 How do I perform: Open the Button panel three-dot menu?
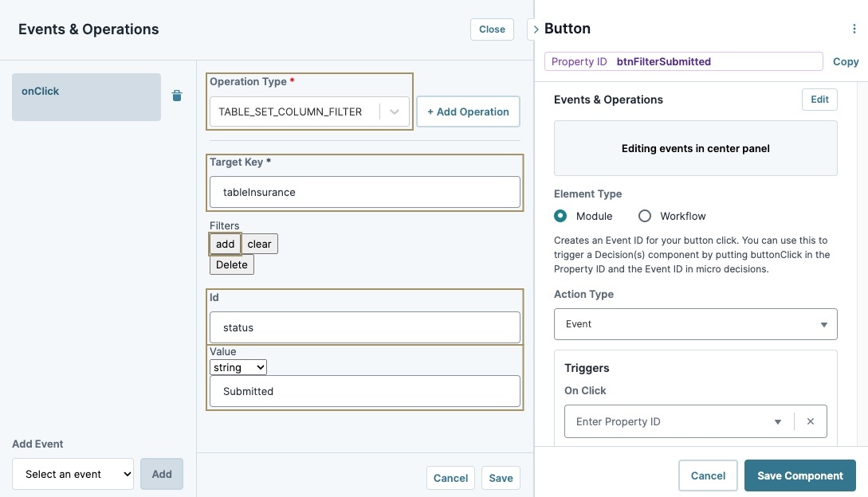click(854, 29)
